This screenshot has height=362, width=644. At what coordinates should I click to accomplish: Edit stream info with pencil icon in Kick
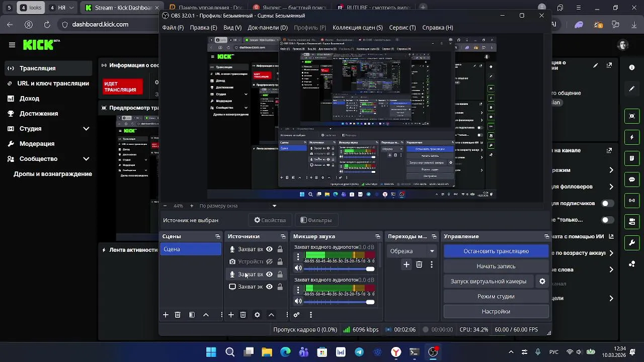pyautogui.click(x=596, y=65)
